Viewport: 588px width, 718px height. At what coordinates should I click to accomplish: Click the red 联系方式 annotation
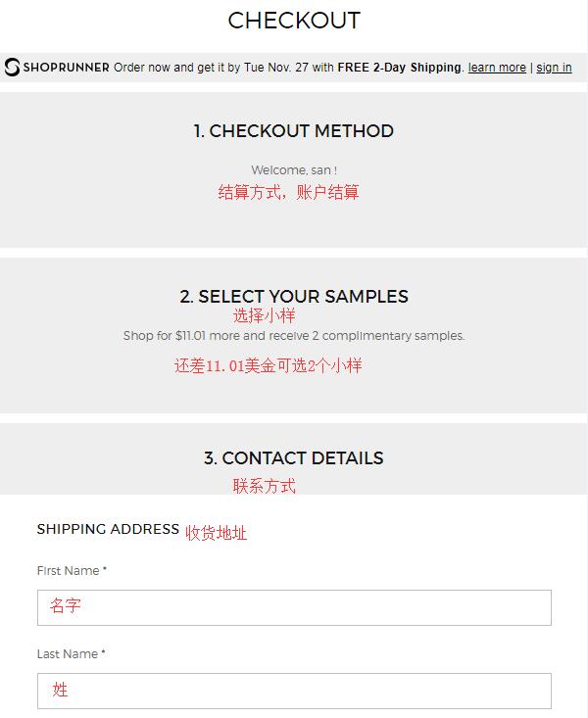click(265, 486)
